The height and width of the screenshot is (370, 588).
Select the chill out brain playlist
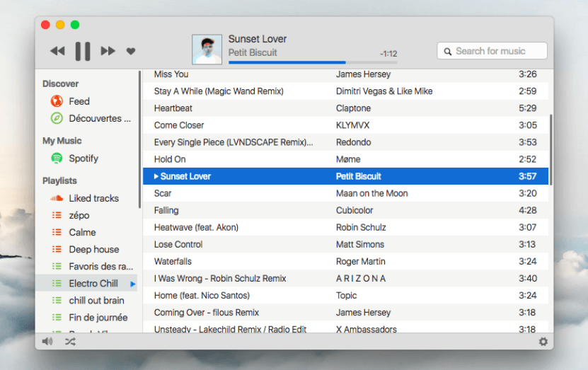[96, 300]
